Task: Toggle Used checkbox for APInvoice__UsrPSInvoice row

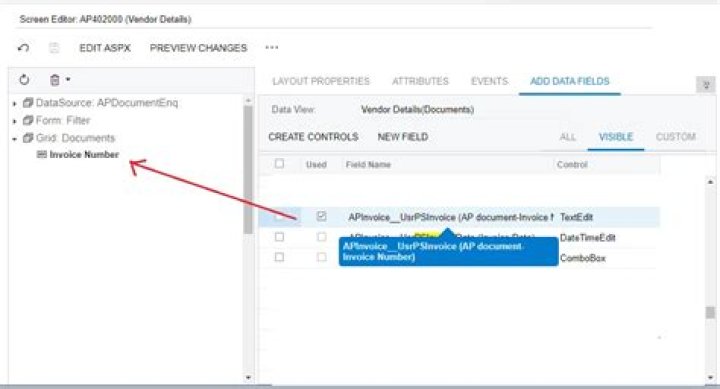Action: pos(321,216)
